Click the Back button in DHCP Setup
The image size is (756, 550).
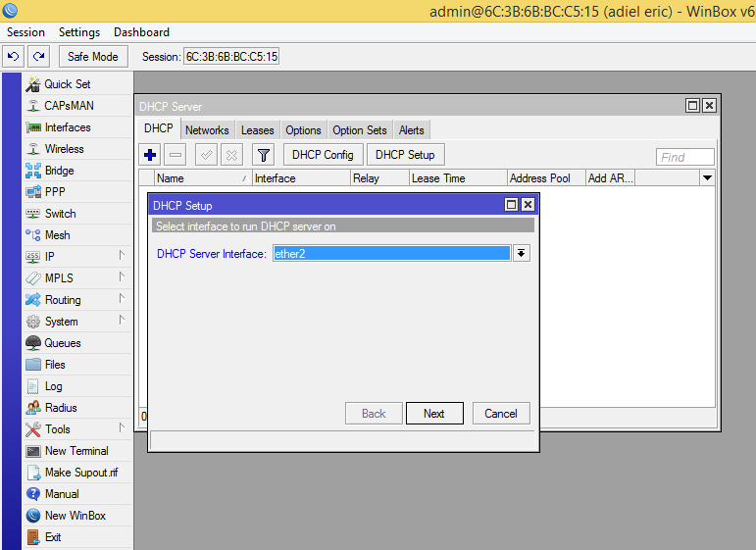point(374,414)
